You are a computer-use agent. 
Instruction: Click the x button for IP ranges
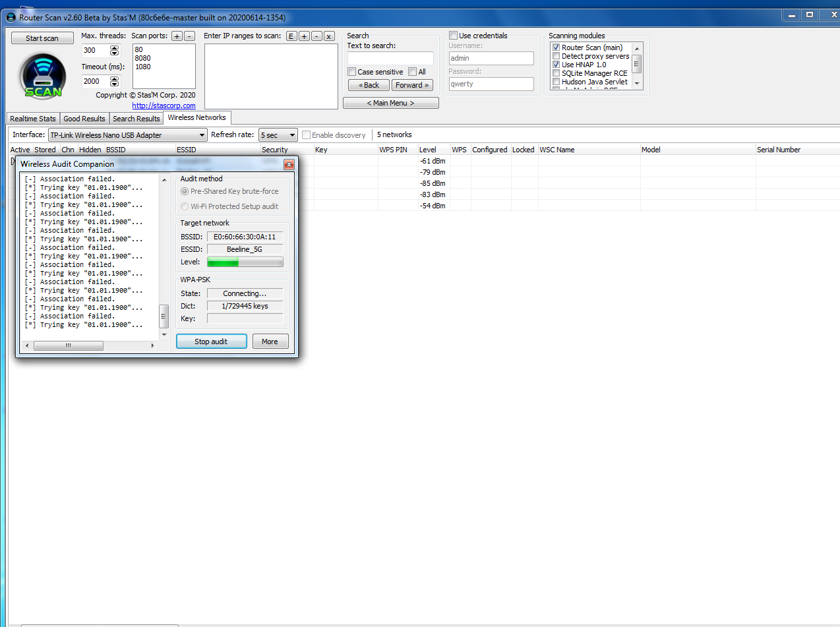(329, 36)
